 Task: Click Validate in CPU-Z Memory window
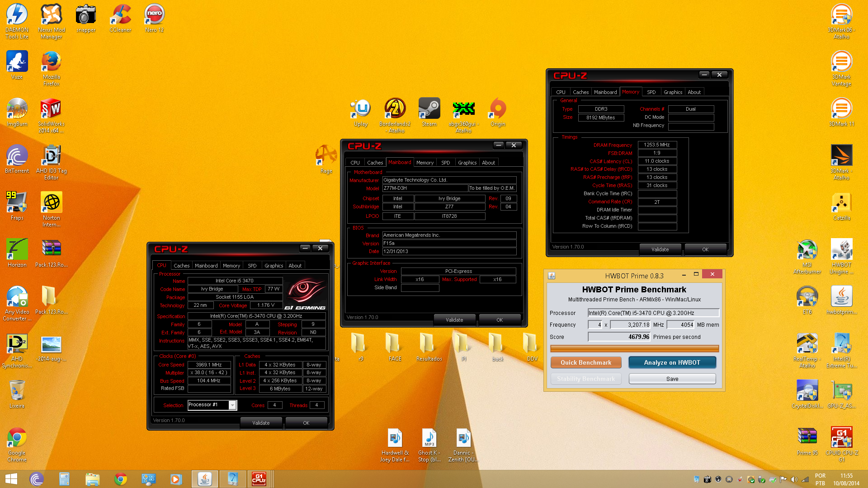pos(660,249)
